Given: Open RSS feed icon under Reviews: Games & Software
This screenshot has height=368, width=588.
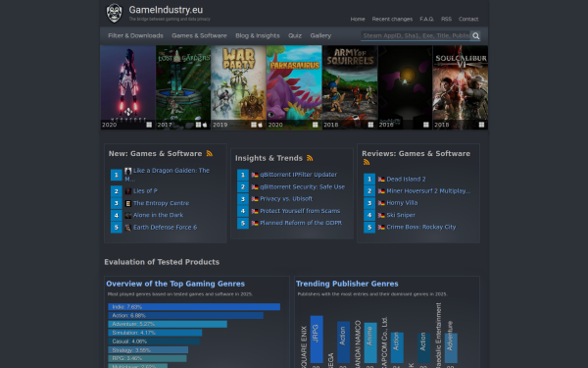Looking at the screenshot, I should pyautogui.click(x=367, y=162).
